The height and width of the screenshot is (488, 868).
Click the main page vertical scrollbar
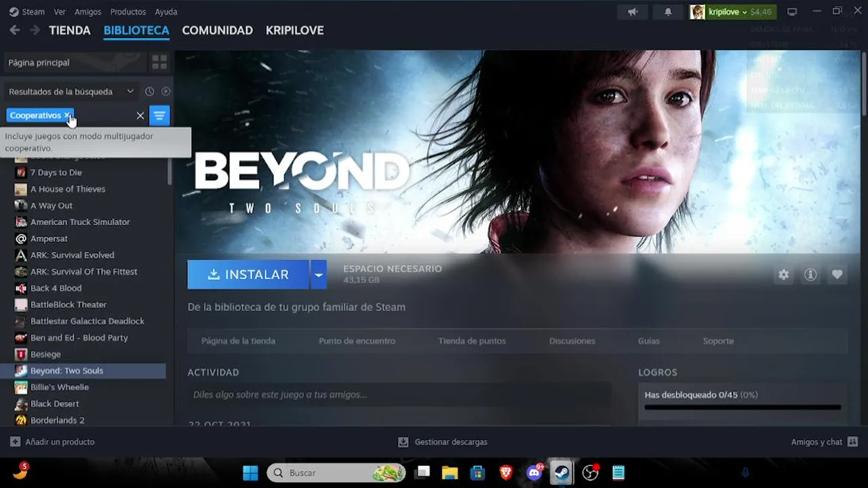point(865,83)
